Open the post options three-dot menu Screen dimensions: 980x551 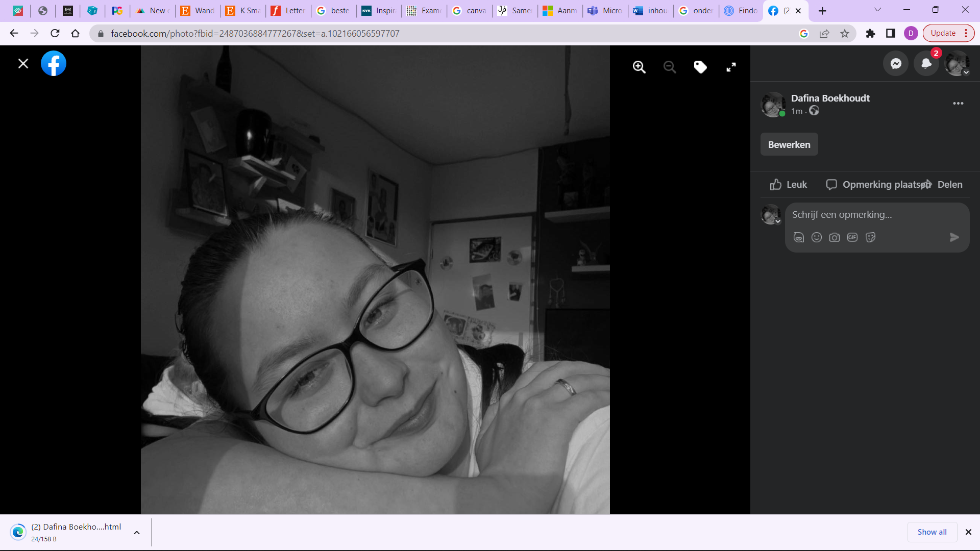pyautogui.click(x=958, y=104)
